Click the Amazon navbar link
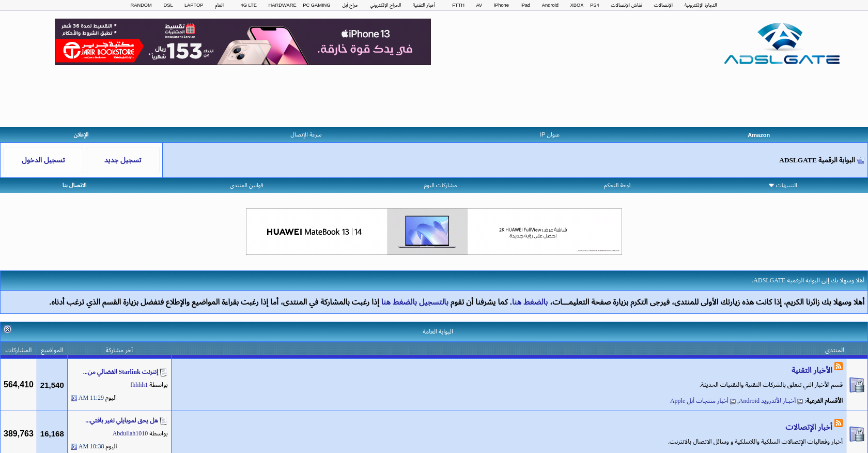Screen dimensions: 868x453 click(758, 135)
